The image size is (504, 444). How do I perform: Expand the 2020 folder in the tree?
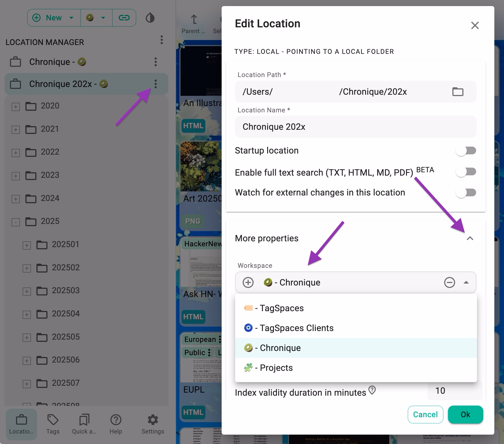click(x=16, y=106)
